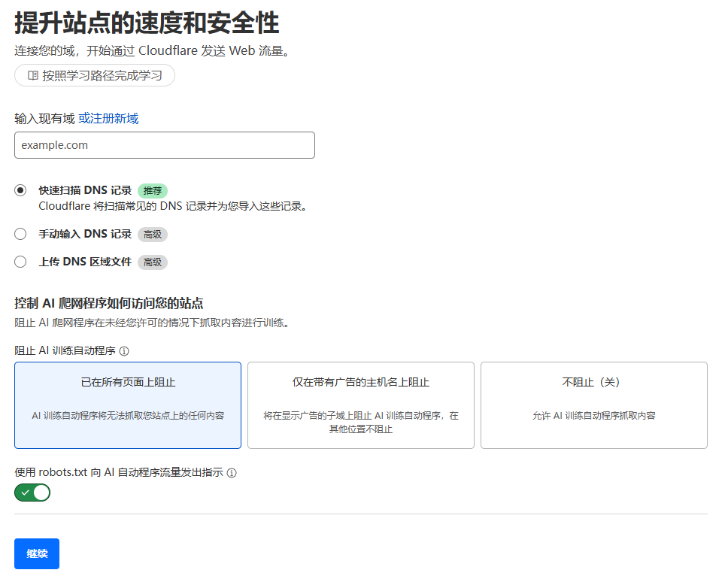This screenshot has height=582, width=728.
Task: Choose 仅在带有广告的主机名上阻止 option card
Action: (361, 405)
